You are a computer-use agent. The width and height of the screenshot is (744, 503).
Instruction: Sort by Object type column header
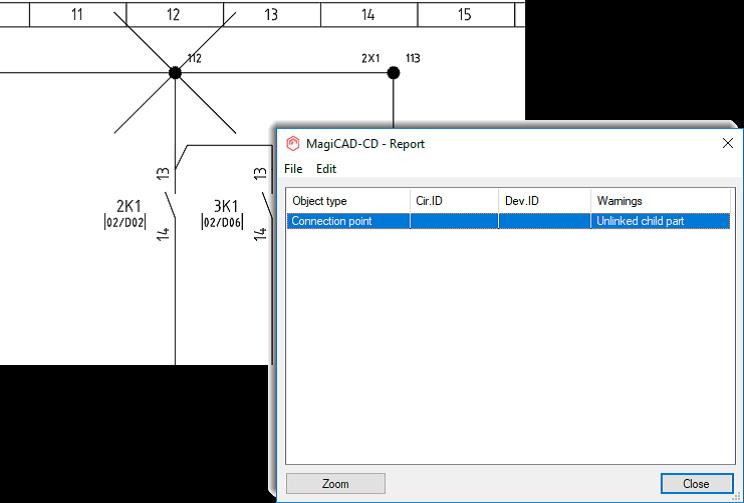point(348,201)
